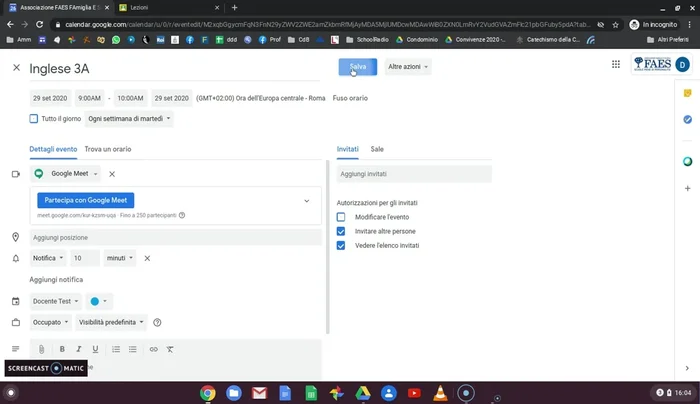This screenshot has height=404, width=700.
Task: Open Chrome three-dot menu
Action: click(x=689, y=25)
